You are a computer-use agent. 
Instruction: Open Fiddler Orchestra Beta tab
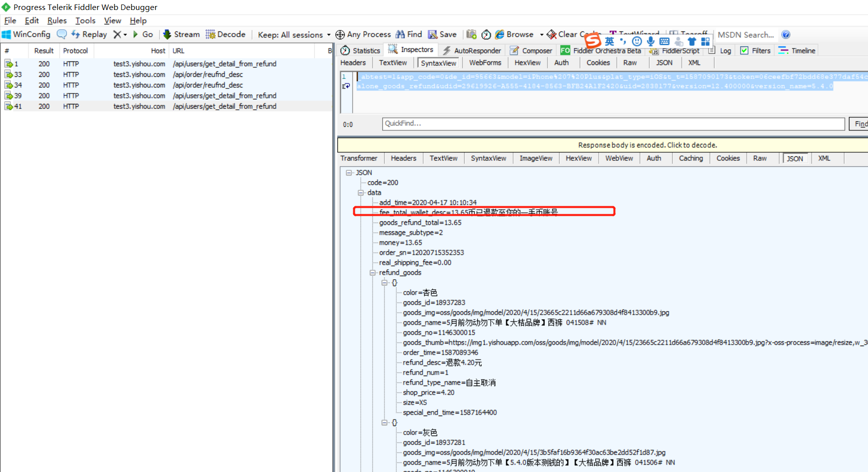tap(601, 50)
